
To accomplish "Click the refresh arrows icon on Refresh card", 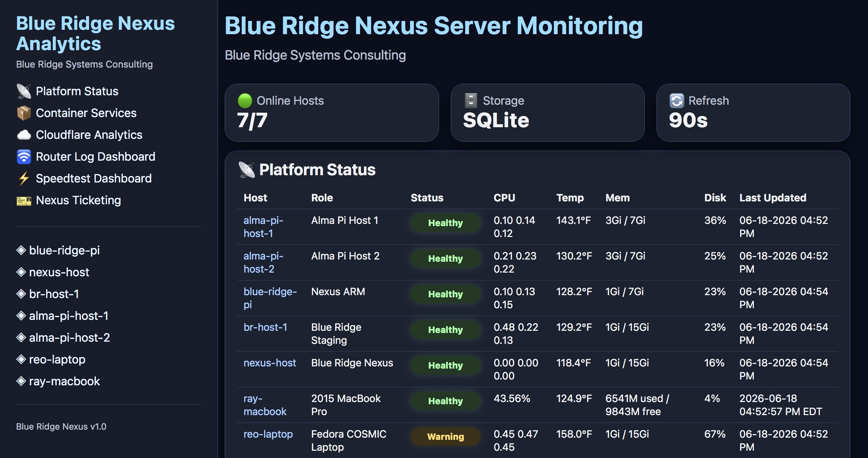I will pos(677,101).
